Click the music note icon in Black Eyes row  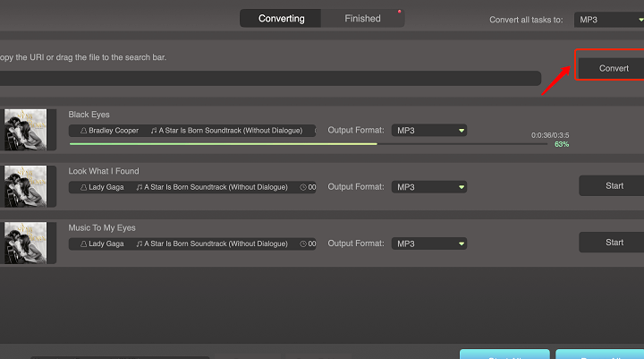pyautogui.click(x=154, y=131)
